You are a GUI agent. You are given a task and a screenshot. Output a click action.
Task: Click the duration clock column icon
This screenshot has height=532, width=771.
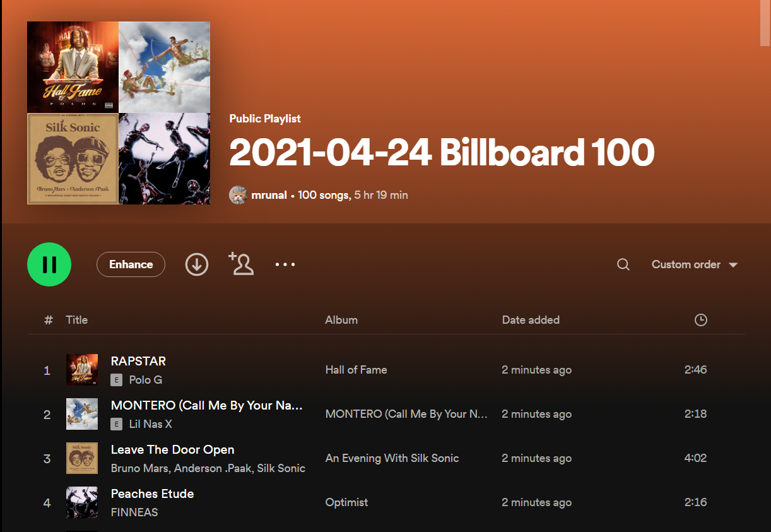coord(700,320)
